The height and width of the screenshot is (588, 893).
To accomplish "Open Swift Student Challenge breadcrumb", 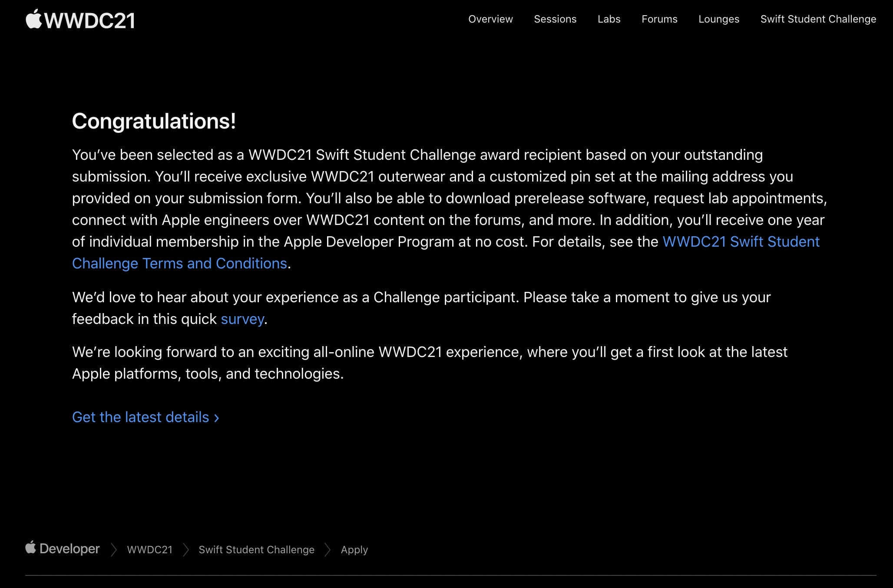I will pyautogui.click(x=257, y=550).
